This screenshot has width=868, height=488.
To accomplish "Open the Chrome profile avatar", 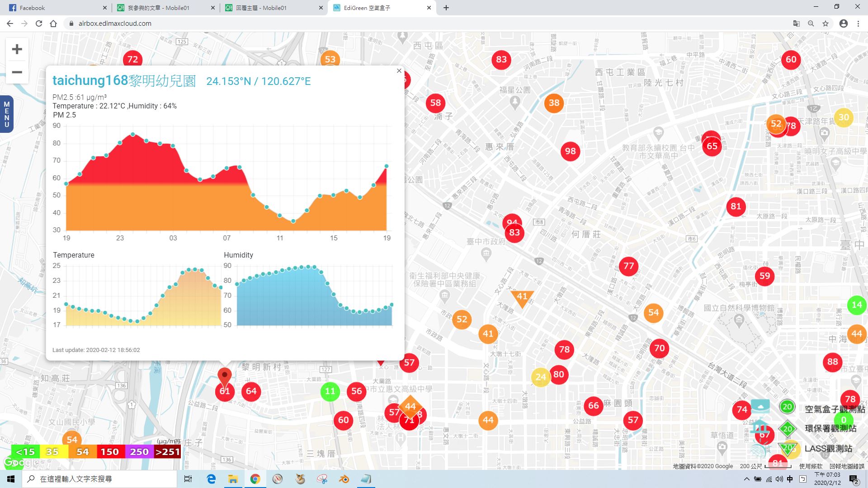I will pyautogui.click(x=844, y=23).
